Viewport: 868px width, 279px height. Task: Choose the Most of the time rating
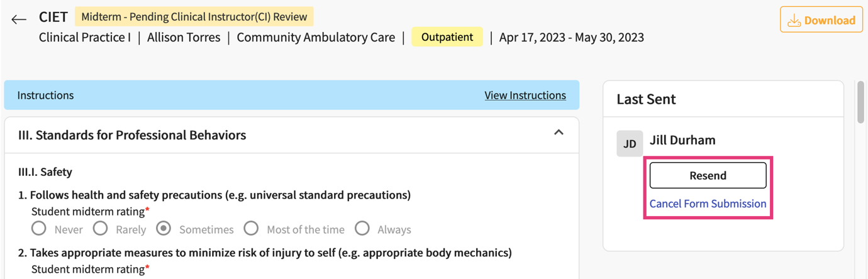pyautogui.click(x=252, y=228)
